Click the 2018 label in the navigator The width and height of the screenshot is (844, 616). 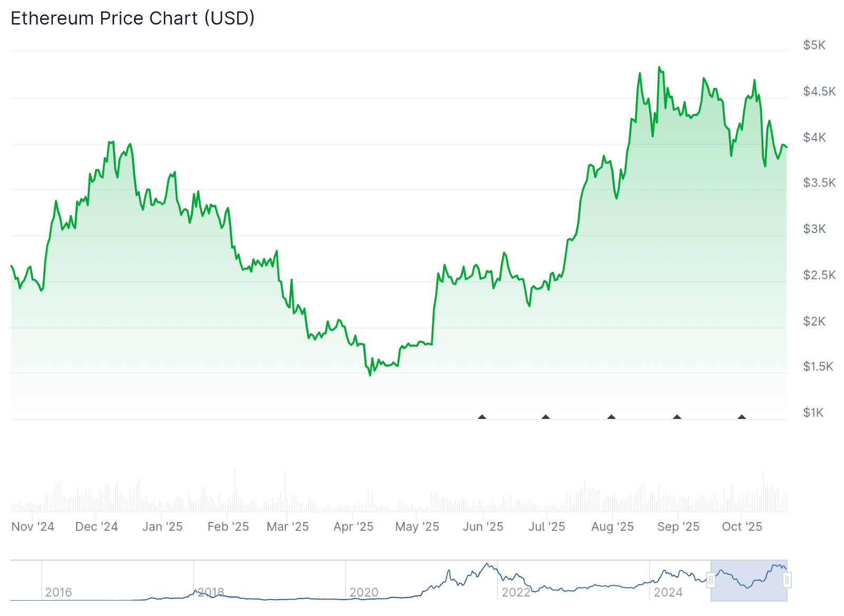coord(211,592)
